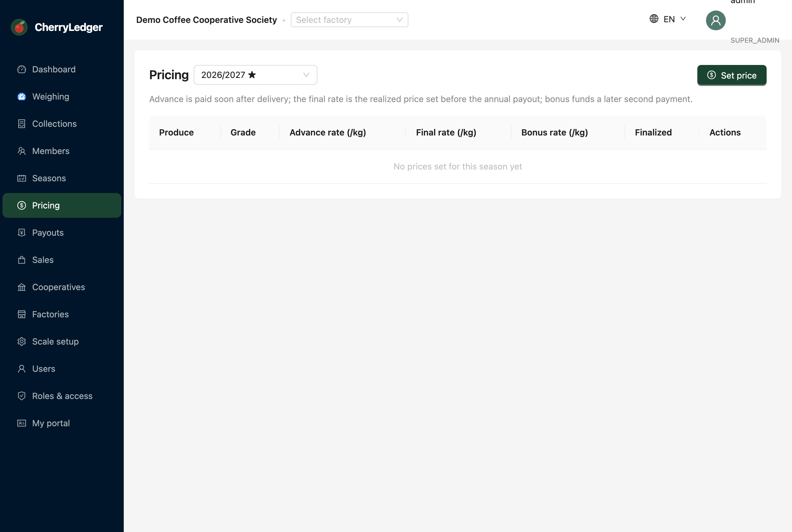Image resolution: width=792 pixels, height=532 pixels.
Task: Click Demo Coffee Cooperative Society breadcrumb
Action: point(206,20)
